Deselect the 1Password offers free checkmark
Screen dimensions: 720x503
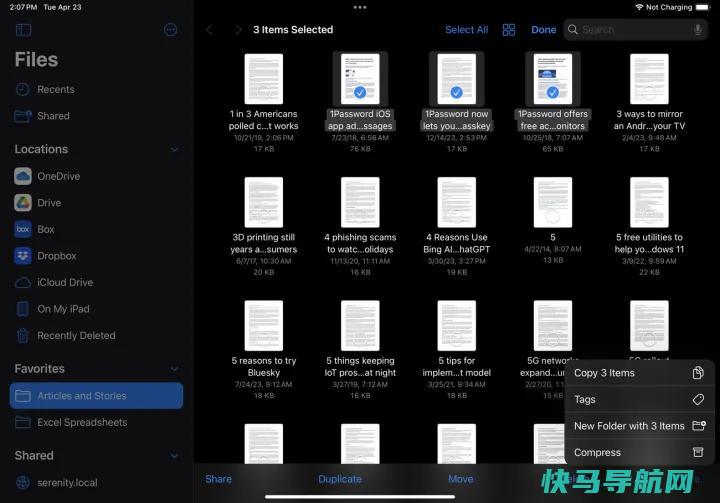(553, 92)
